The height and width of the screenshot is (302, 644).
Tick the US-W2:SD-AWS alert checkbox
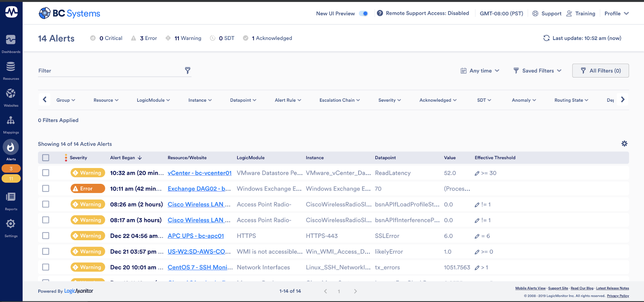(x=46, y=251)
